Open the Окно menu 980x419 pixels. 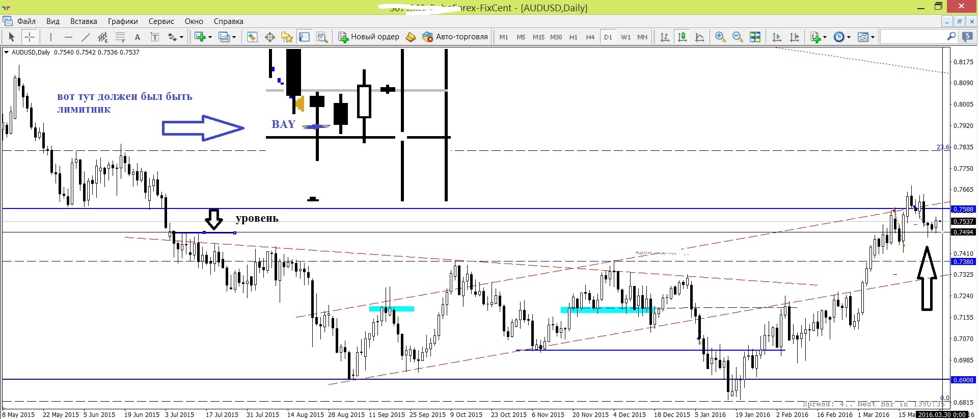[194, 21]
